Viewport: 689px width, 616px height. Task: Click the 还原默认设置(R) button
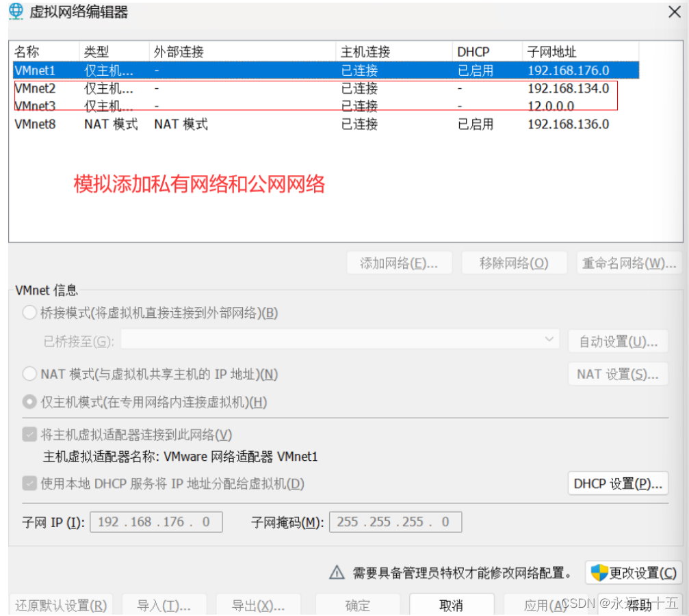click(x=60, y=605)
